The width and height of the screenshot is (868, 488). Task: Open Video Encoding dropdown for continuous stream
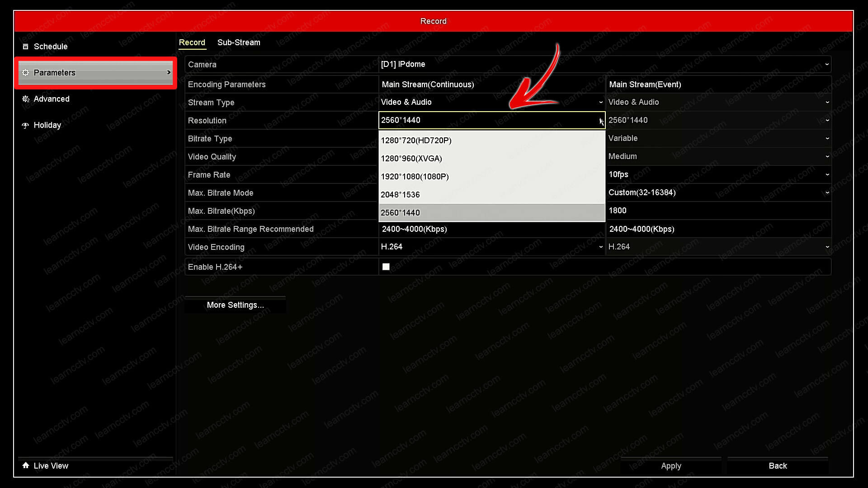[x=491, y=247]
